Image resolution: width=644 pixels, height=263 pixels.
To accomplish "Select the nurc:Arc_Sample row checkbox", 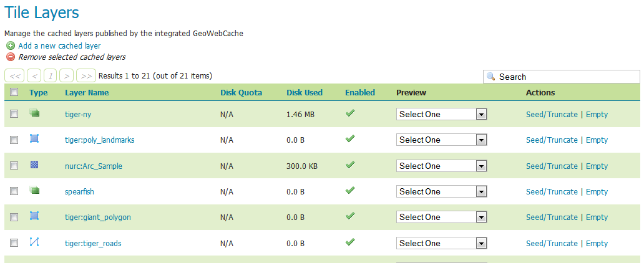I will coord(14,166).
